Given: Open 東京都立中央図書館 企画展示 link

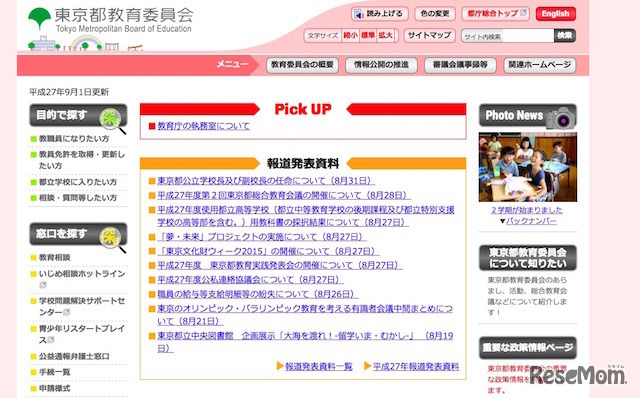Looking at the screenshot, I should pyautogui.click(x=305, y=342).
